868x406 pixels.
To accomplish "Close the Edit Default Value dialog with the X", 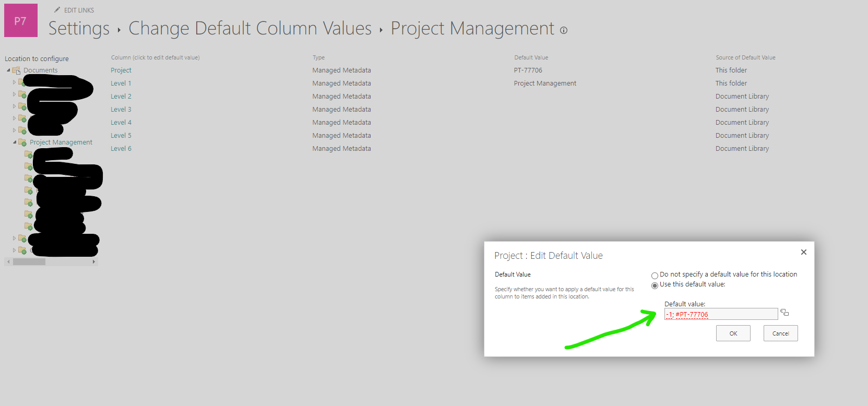I will [803, 252].
